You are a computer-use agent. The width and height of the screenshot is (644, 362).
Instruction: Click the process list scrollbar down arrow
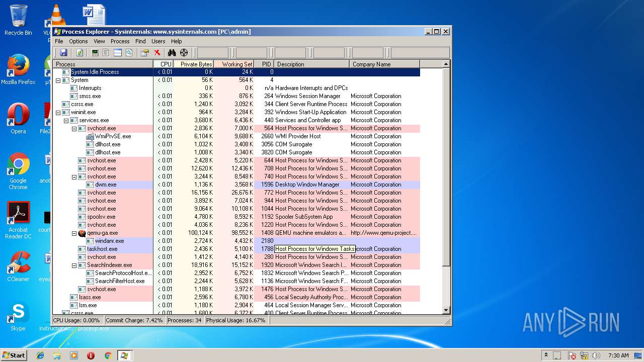click(446, 310)
